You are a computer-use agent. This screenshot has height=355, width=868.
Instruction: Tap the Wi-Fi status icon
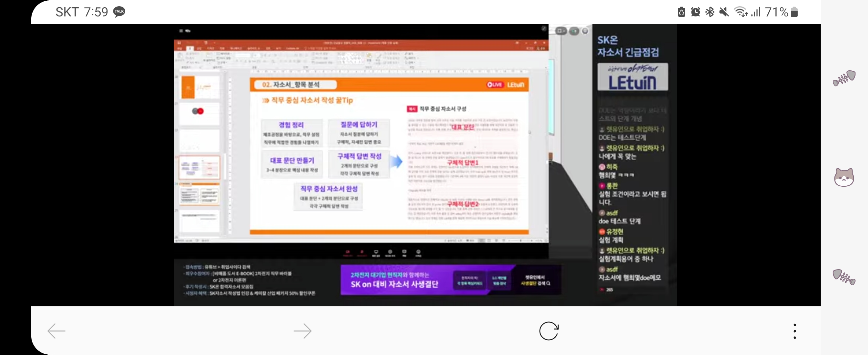point(741,12)
